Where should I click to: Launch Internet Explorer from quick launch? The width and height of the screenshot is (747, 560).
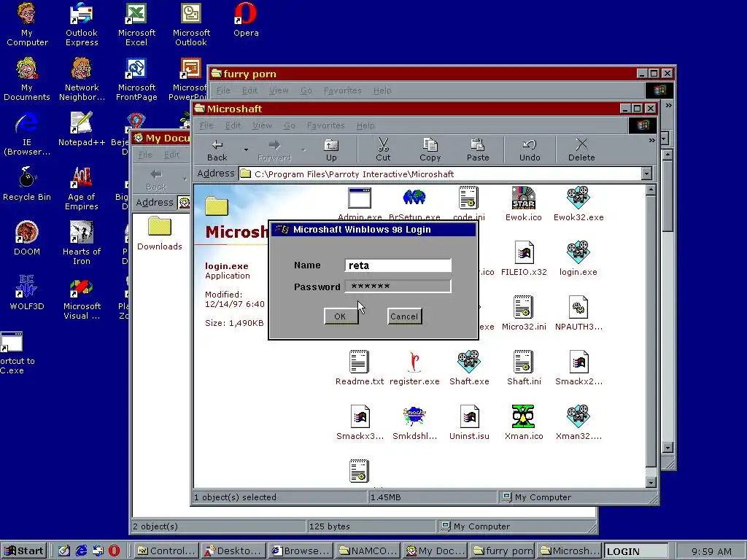pos(82,551)
